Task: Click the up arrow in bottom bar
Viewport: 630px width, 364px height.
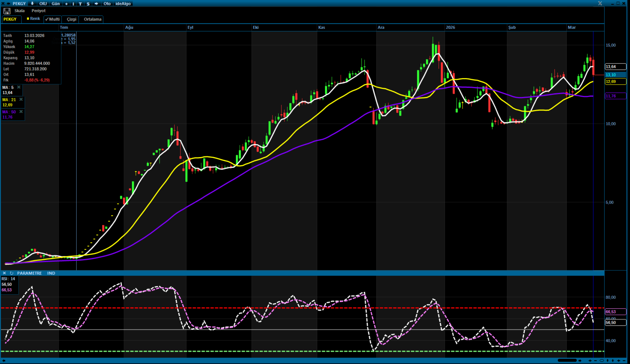Action: pyautogui.click(x=608, y=361)
